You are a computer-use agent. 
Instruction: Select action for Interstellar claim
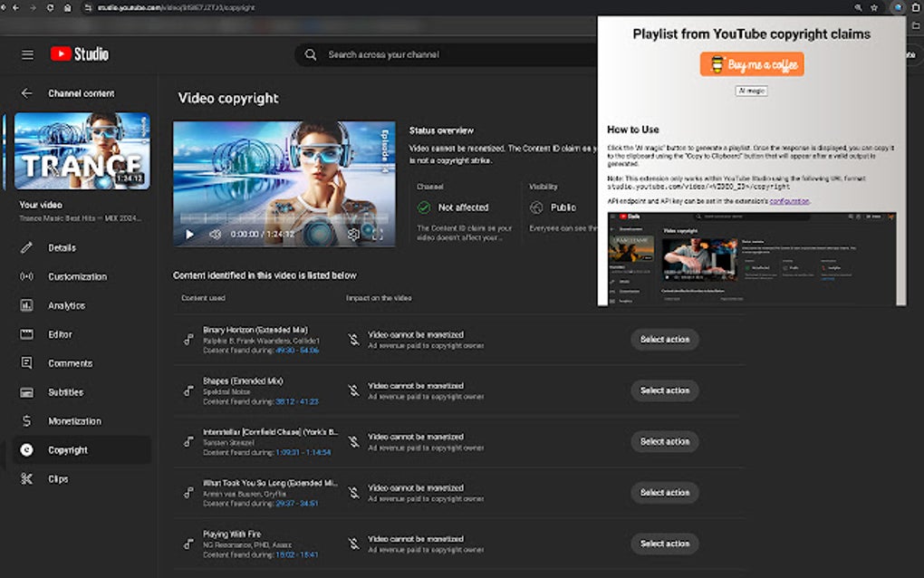pyautogui.click(x=665, y=442)
